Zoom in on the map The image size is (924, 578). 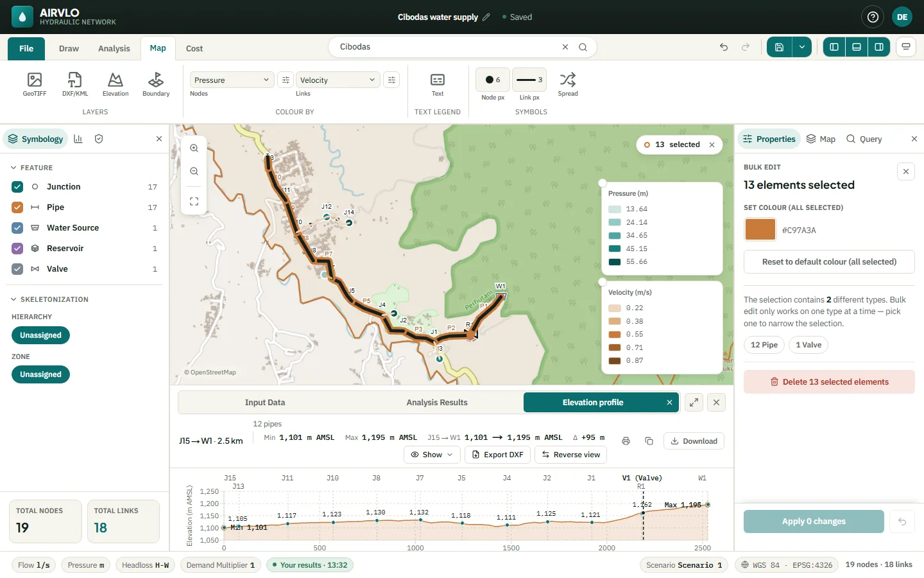[194, 148]
